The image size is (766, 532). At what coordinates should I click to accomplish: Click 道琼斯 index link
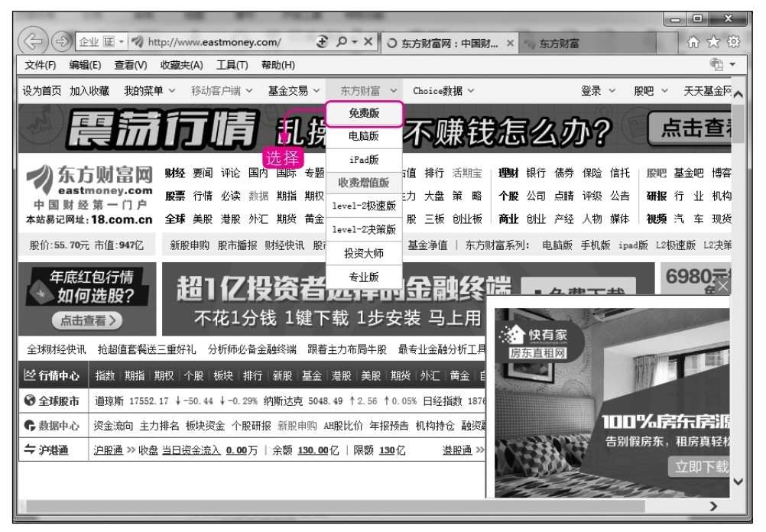point(109,401)
